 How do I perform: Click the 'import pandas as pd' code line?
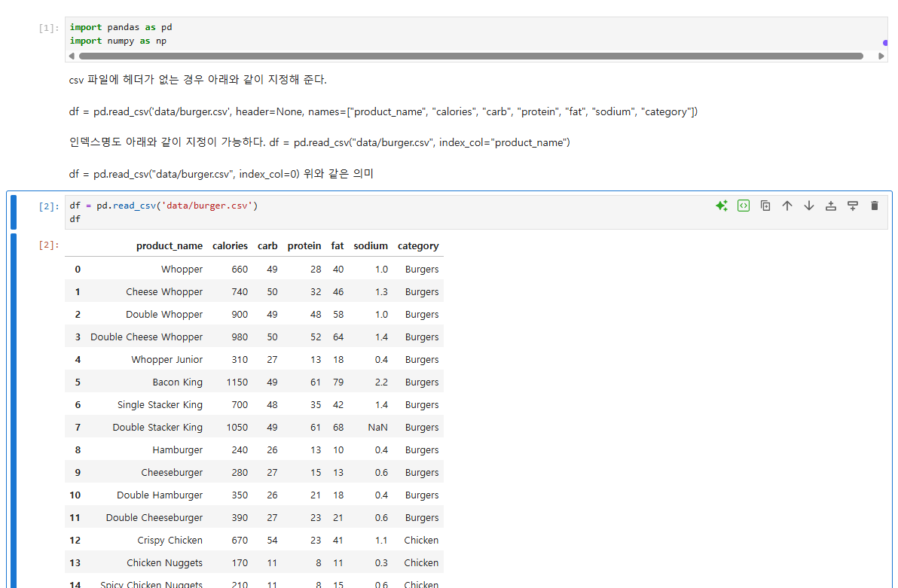click(x=121, y=27)
